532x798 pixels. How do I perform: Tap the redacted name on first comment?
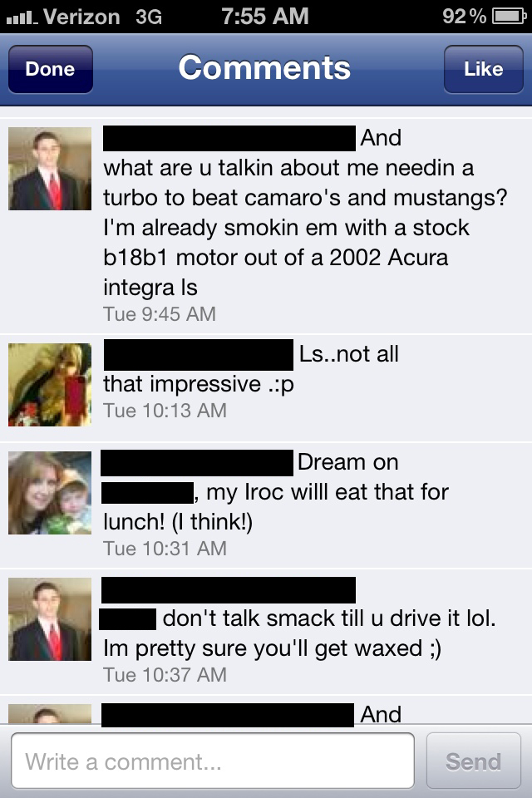pyautogui.click(x=229, y=138)
